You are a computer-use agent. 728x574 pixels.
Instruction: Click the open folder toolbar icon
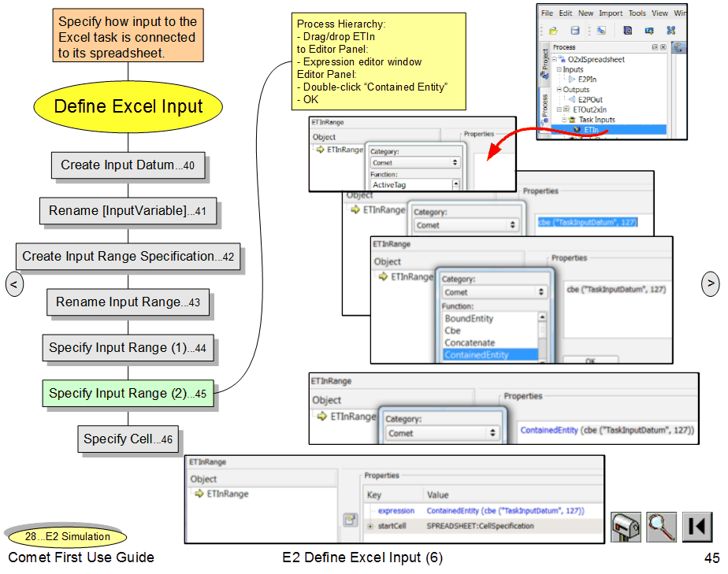click(553, 31)
